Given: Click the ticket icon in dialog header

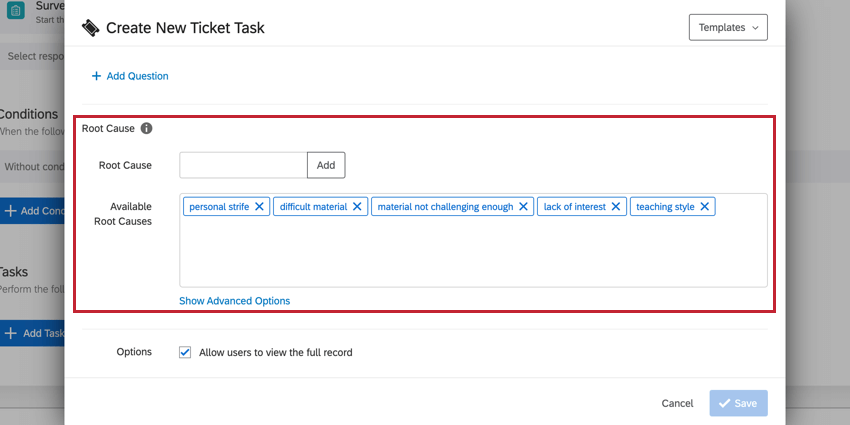Looking at the screenshot, I should tap(91, 28).
